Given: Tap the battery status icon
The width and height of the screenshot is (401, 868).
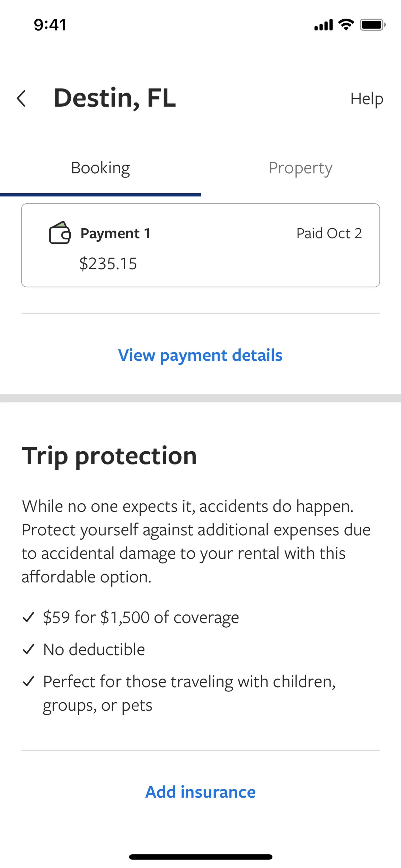Looking at the screenshot, I should [x=372, y=25].
